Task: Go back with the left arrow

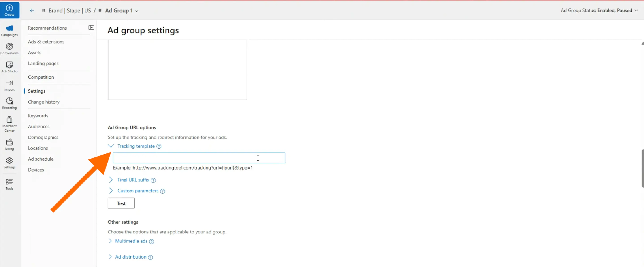Action: pos(32,10)
